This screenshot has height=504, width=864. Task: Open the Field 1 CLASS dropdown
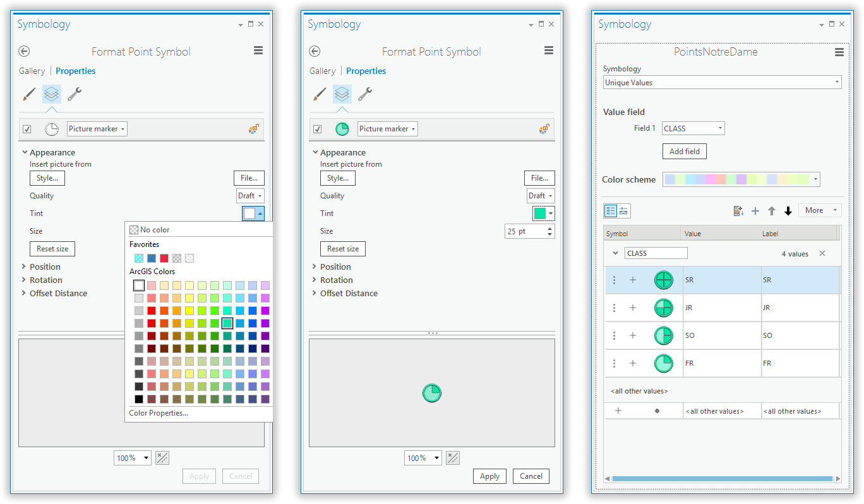693,128
